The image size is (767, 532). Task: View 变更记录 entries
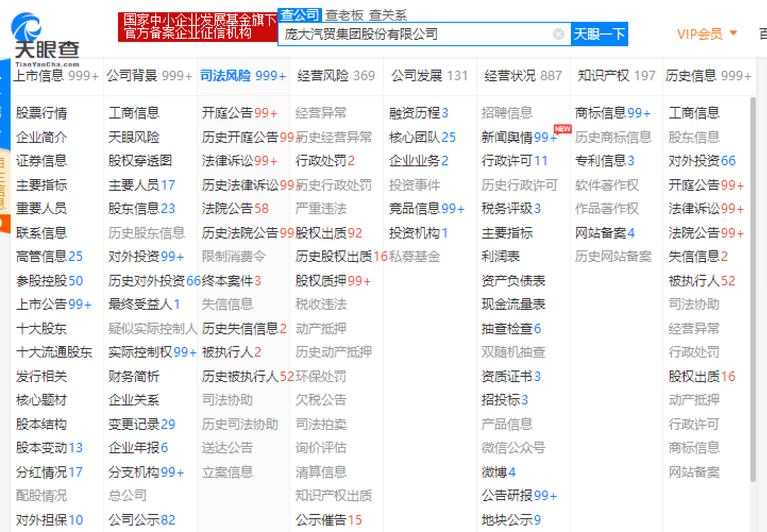point(142,424)
